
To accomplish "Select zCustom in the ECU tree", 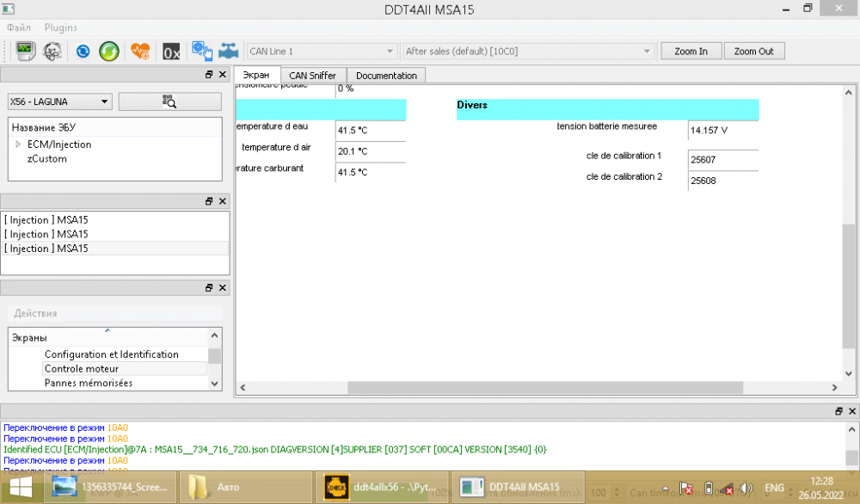I will (x=47, y=159).
